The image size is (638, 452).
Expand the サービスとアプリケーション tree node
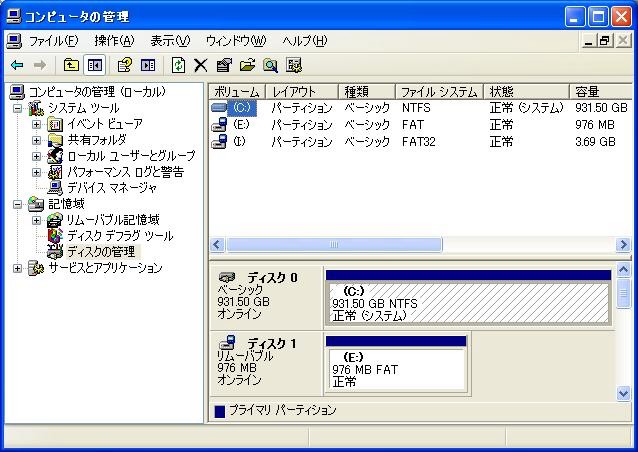(17, 268)
